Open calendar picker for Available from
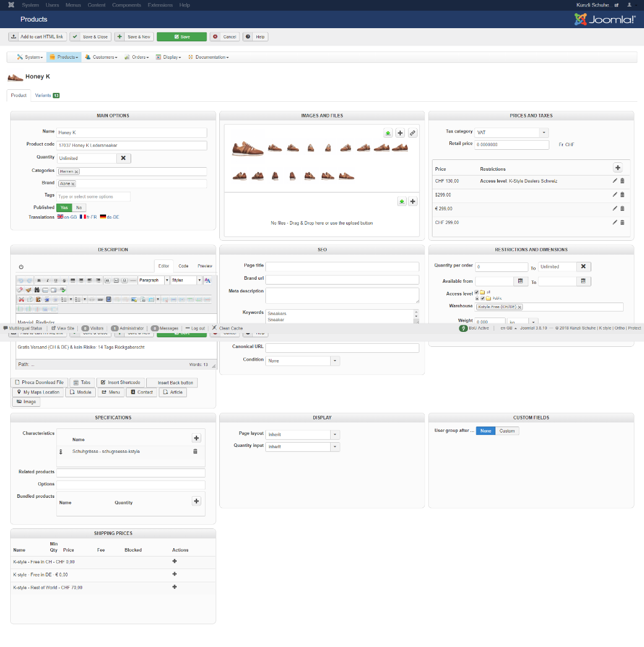 coord(520,281)
